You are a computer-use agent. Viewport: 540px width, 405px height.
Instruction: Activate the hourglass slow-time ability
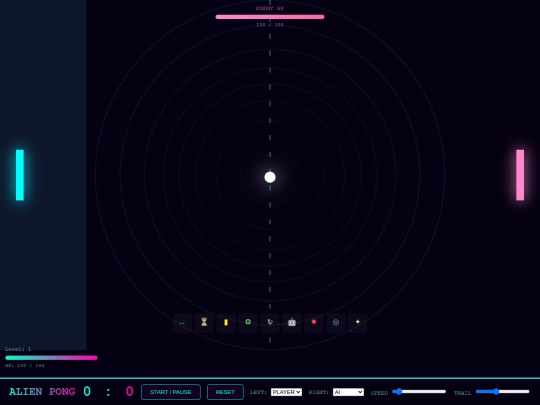tap(204, 323)
